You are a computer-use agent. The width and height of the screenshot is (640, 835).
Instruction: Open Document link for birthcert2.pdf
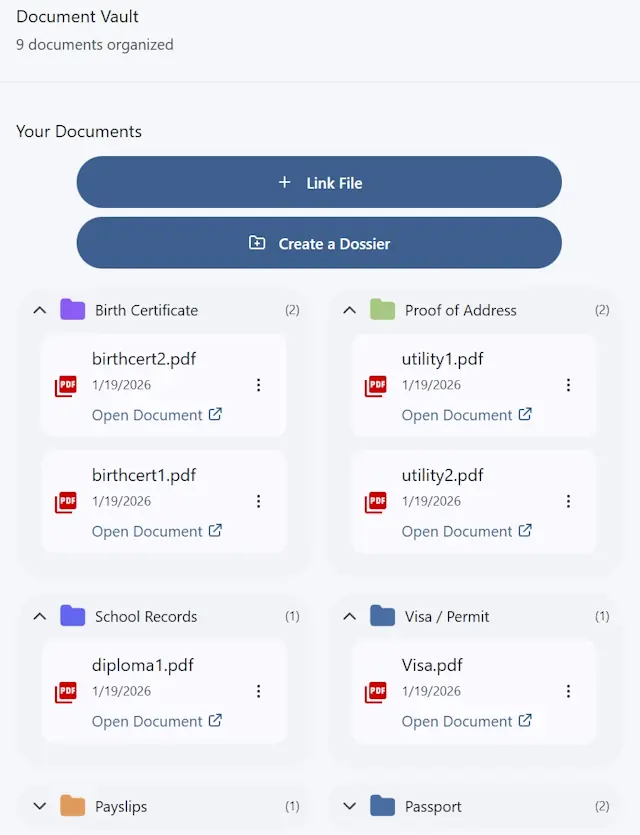tap(157, 415)
